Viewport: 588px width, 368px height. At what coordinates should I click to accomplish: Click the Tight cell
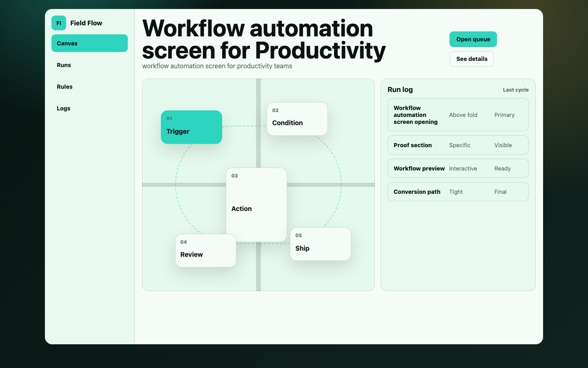coord(456,192)
